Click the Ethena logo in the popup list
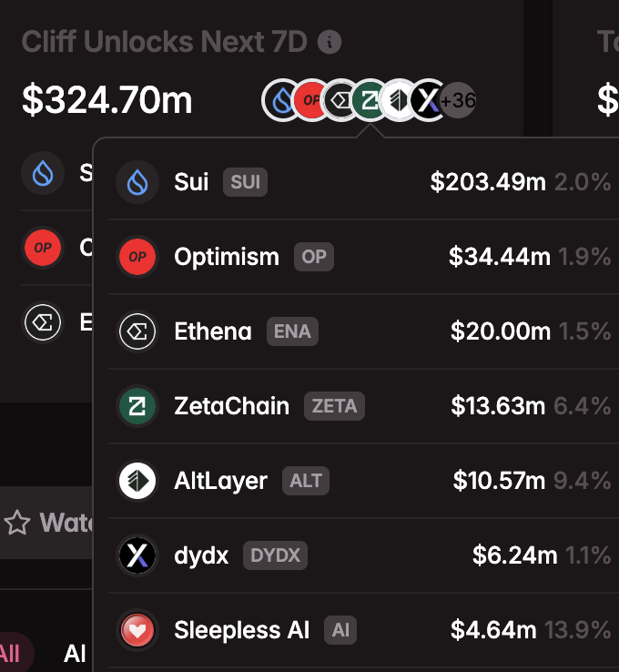The image size is (619, 672). click(x=137, y=331)
